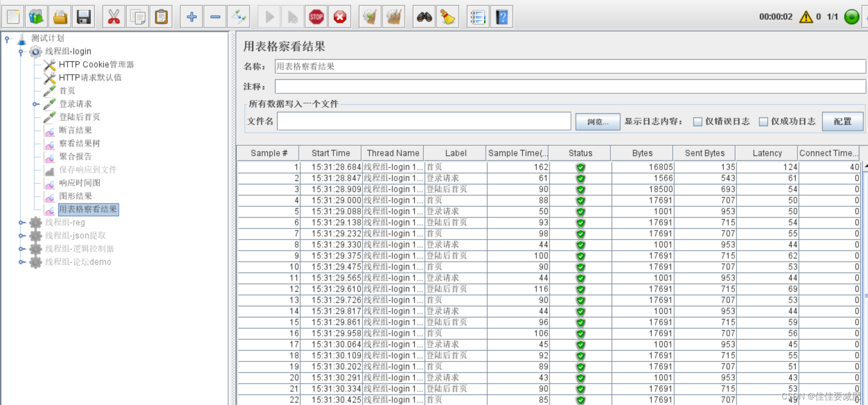868x405 pixels.
Task: Open Help with the question mark icon
Action: [x=502, y=17]
